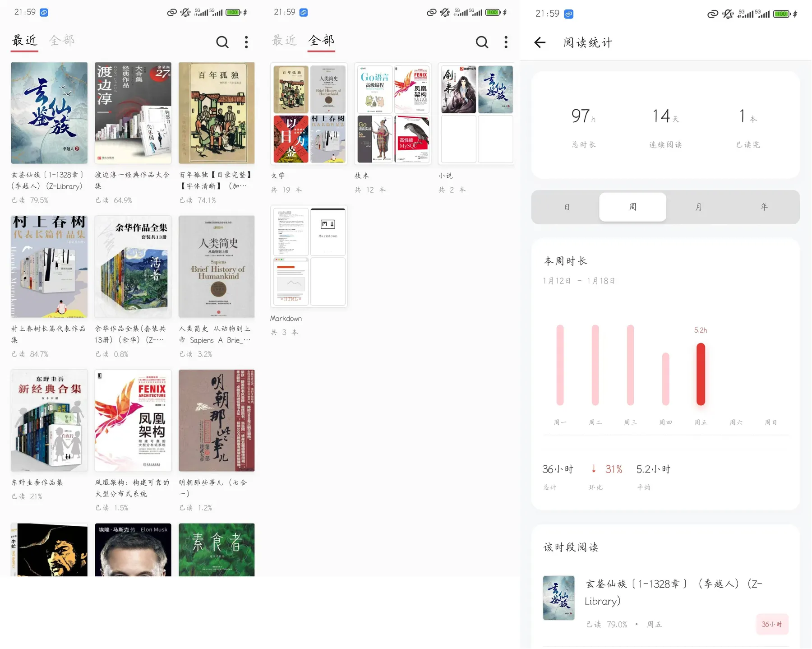The width and height of the screenshot is (812, 649).
Task: Open three-dot menu on the 最近 screen
Action: click(246, 42)
